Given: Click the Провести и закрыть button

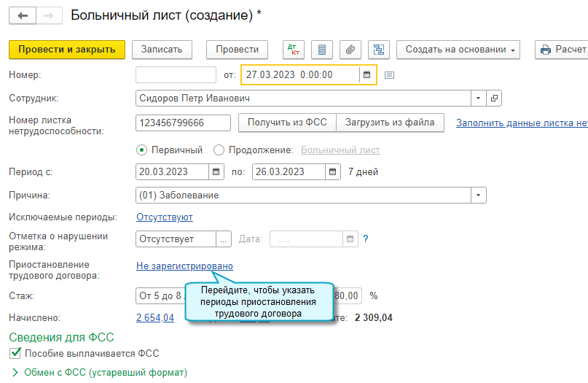Looking at the screenshot, I should tap(67, 50).
